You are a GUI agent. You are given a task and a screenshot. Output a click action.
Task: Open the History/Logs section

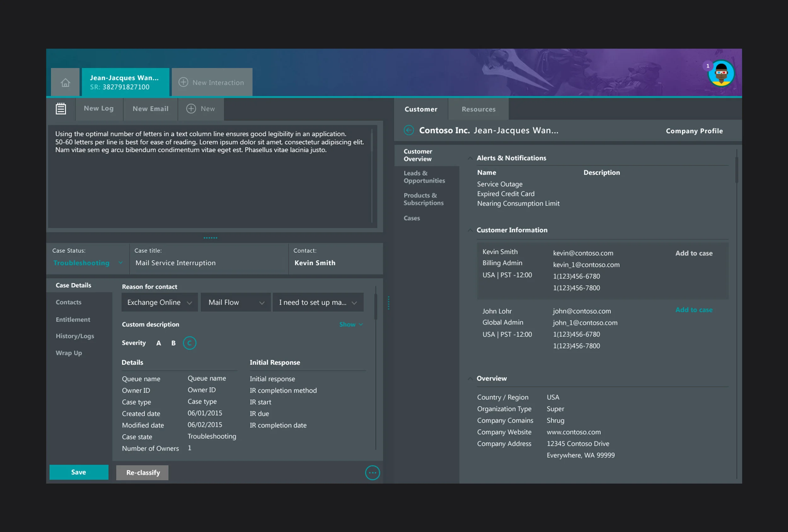tap(75, 336)
